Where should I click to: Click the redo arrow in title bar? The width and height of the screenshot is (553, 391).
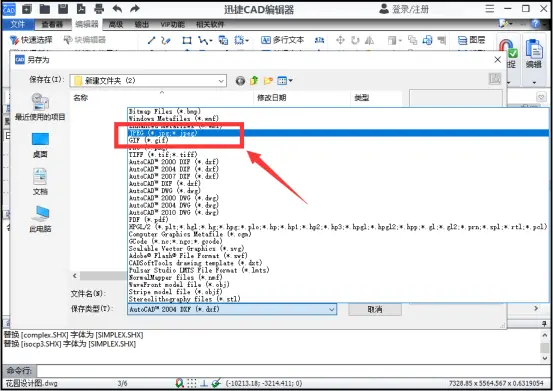coord(135,8)
